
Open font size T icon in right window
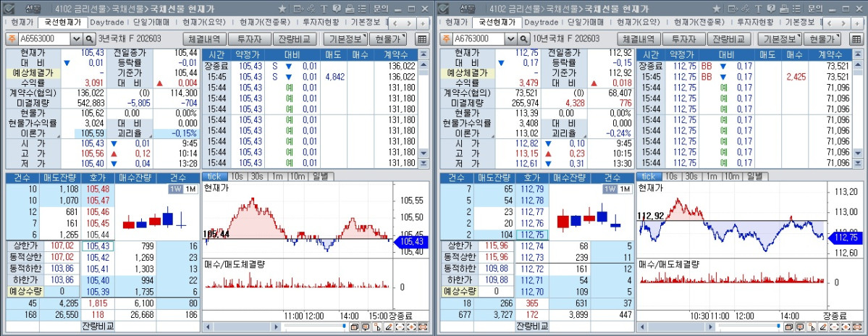click(x=757, y=9)
